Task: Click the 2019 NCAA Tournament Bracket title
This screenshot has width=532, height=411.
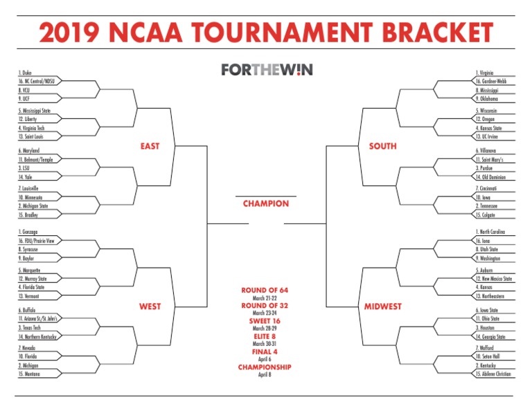Action: [266, 33]
